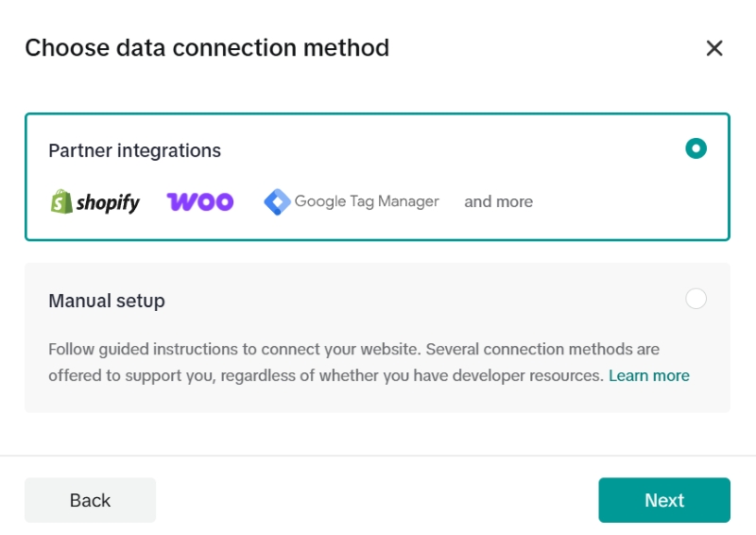Click the blue Google Tag Manager diamond icon
Screen dimensions: 756x535
277,201
